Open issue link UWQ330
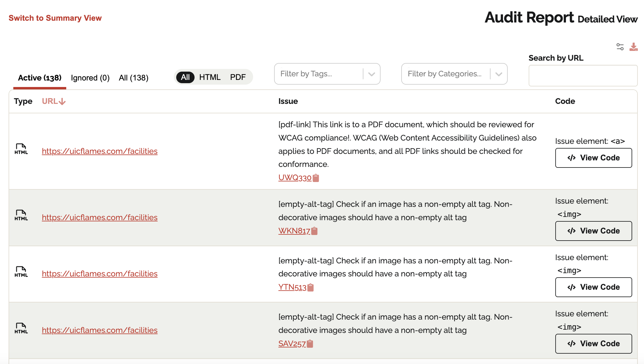644x364 pixels. (x=295, y=178)
